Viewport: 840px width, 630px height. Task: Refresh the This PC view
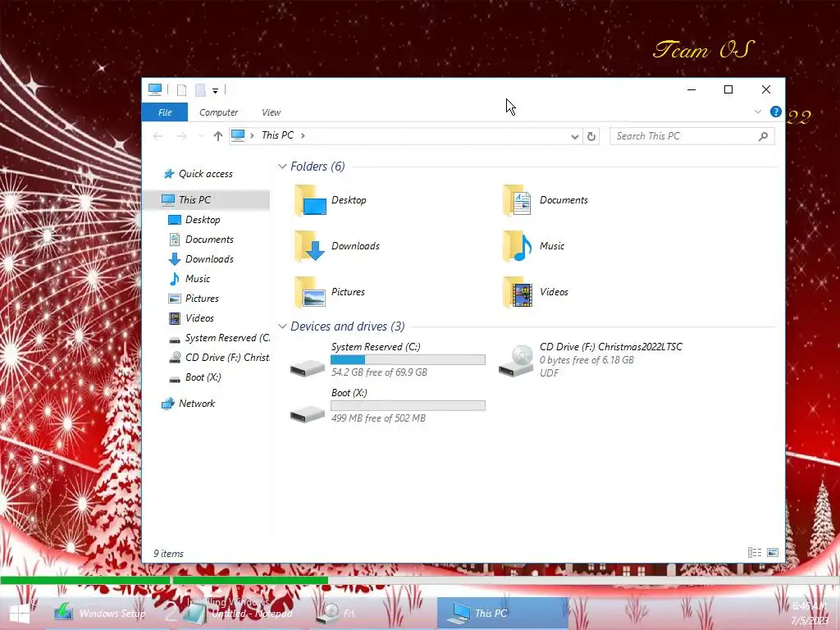(x=591, y=137)
